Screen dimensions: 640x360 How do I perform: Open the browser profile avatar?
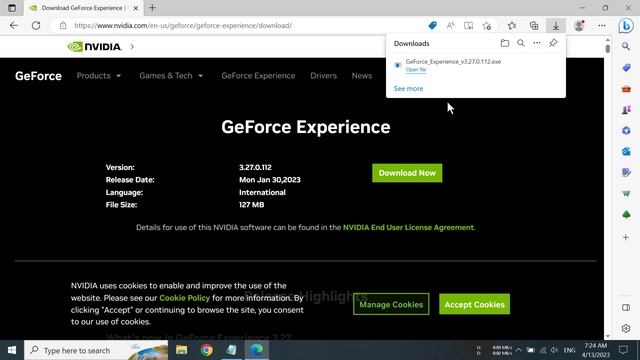tap(579, 25)
